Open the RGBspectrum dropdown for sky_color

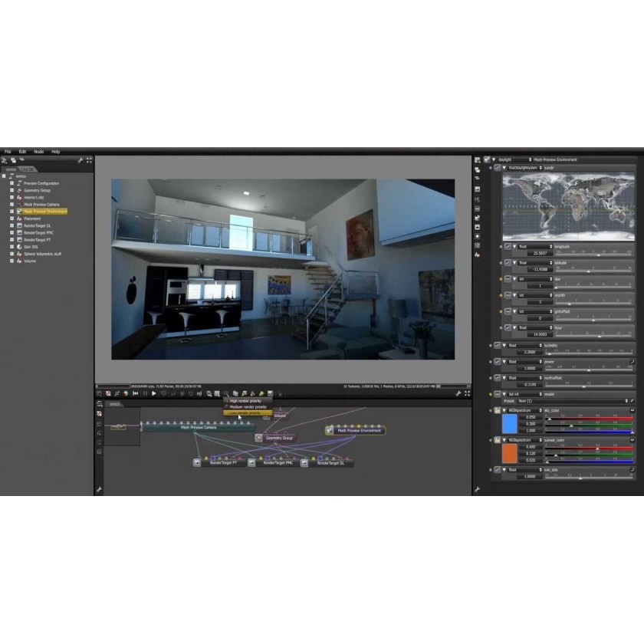point(525,410)
